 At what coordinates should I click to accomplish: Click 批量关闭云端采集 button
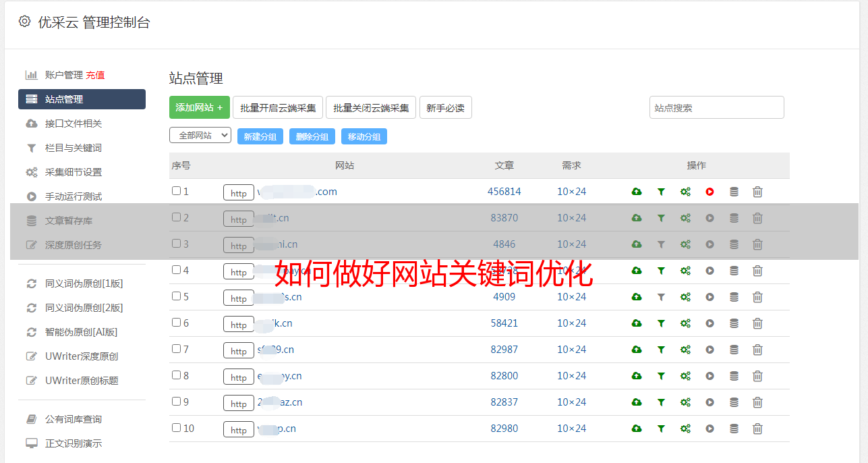pyautogui.click(x=371, y=107)
